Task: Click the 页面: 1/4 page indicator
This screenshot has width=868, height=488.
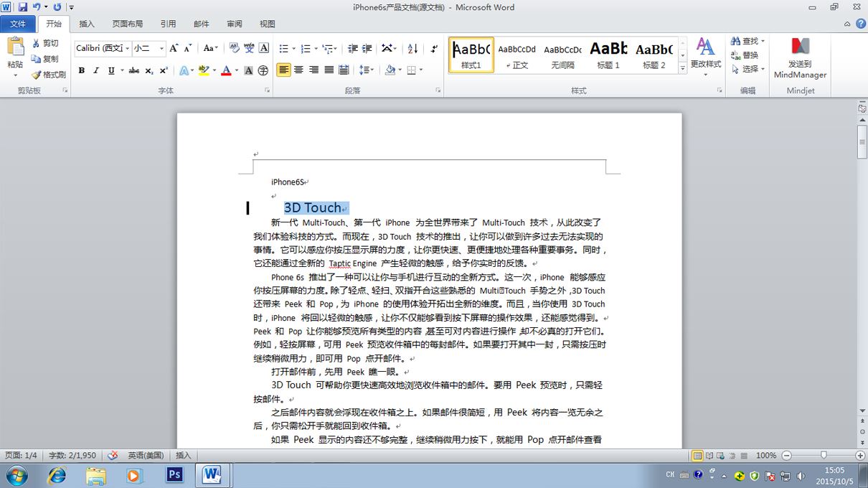Action: [x=21, y=455]
